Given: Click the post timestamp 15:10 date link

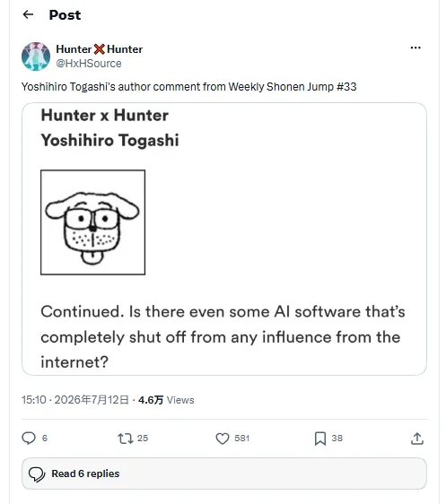Looking at the screenshot, I should (74, 400).
